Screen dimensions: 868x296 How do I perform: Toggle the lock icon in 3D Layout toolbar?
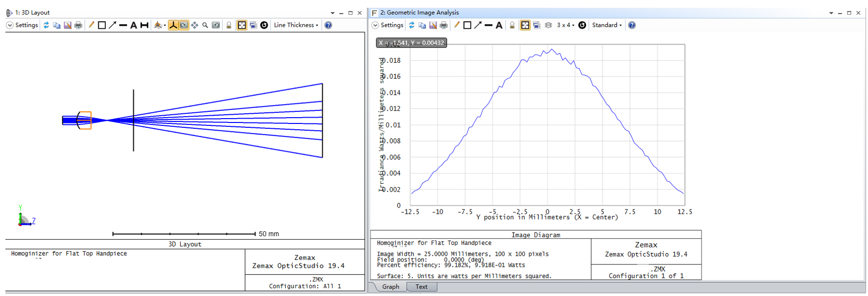pyautogui.click(x=229, y=25)
